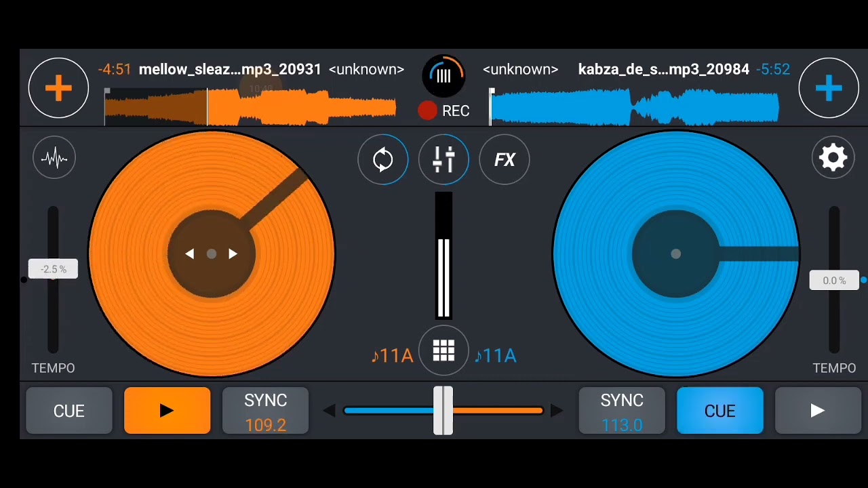The image size is (868, 488).
Task: Toggle the loop icon
Action: tap(383, 160)
